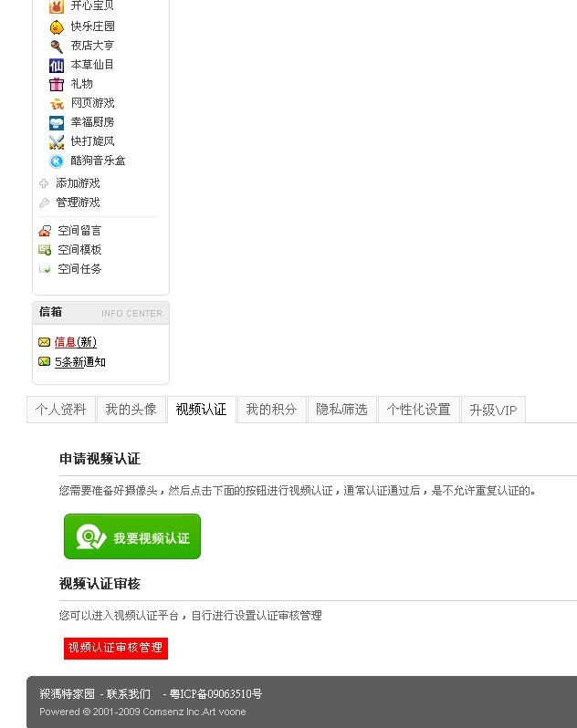Click the green 我要视频认证 button
Screen dimensions: 577x728
click(x=132, y=536)
